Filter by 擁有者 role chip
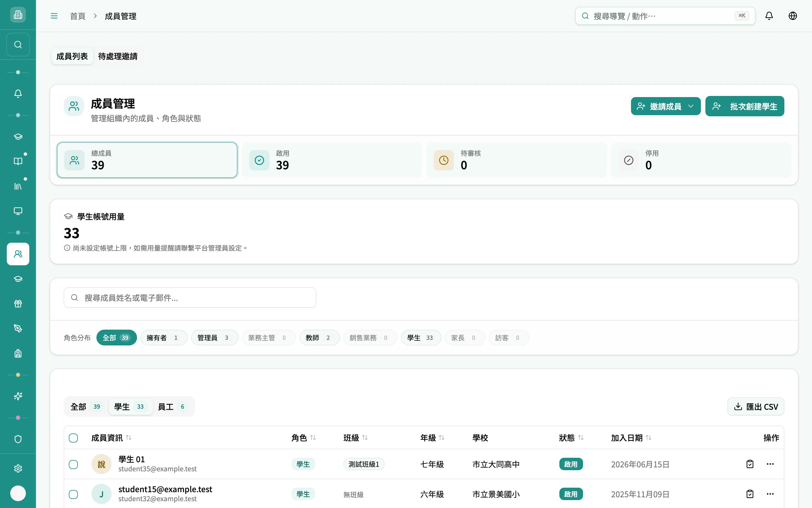 164,338
